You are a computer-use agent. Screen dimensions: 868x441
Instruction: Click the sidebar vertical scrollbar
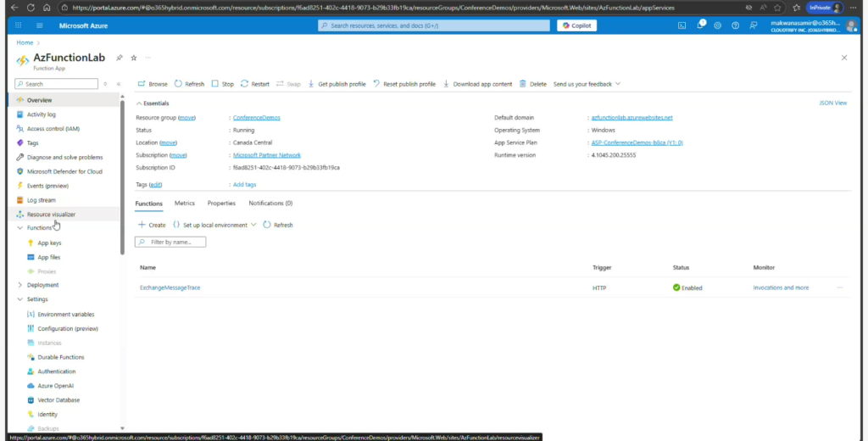(122, 170)
